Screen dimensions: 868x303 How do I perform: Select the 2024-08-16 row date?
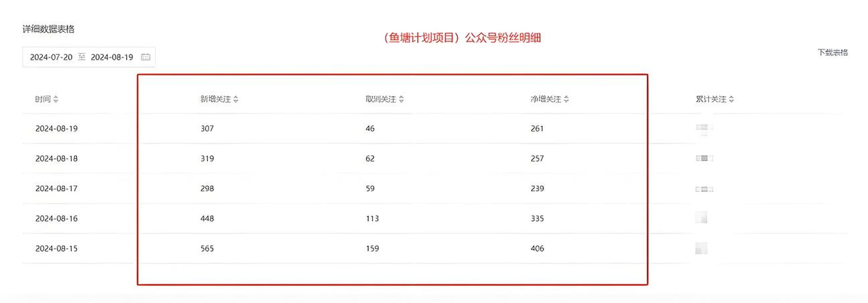pyautogui.click(x=57, y=218)
